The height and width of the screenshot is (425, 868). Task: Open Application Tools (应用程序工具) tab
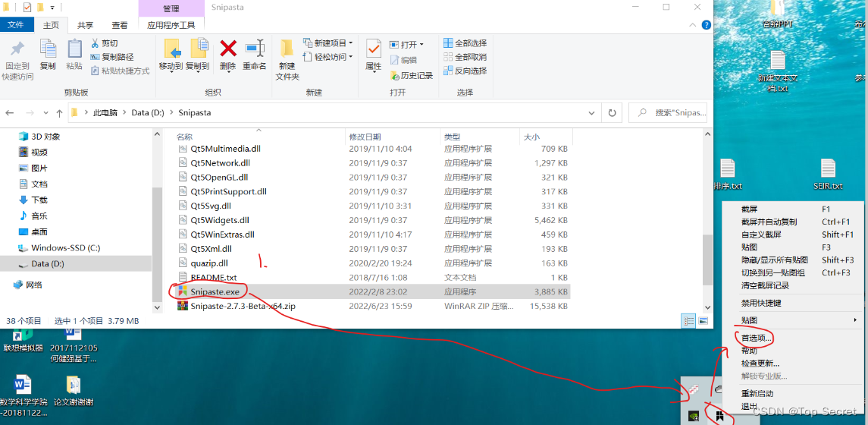tap(171, 25)
